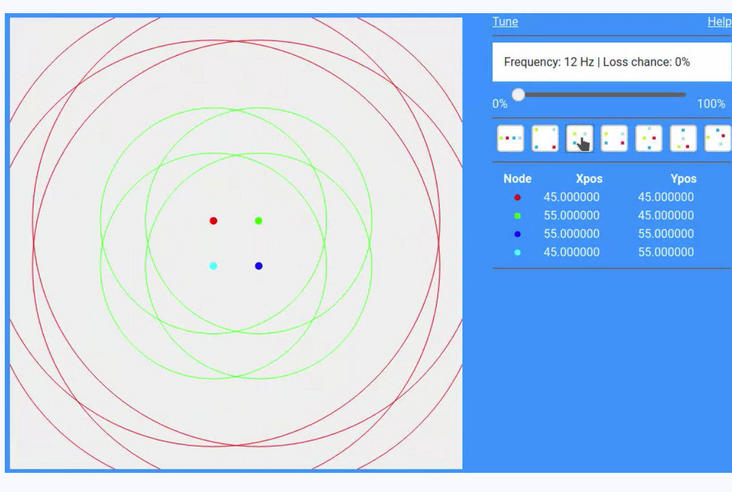Click the green node in the canvas
The height and width of the screenshot is (492, 732).
259,221
